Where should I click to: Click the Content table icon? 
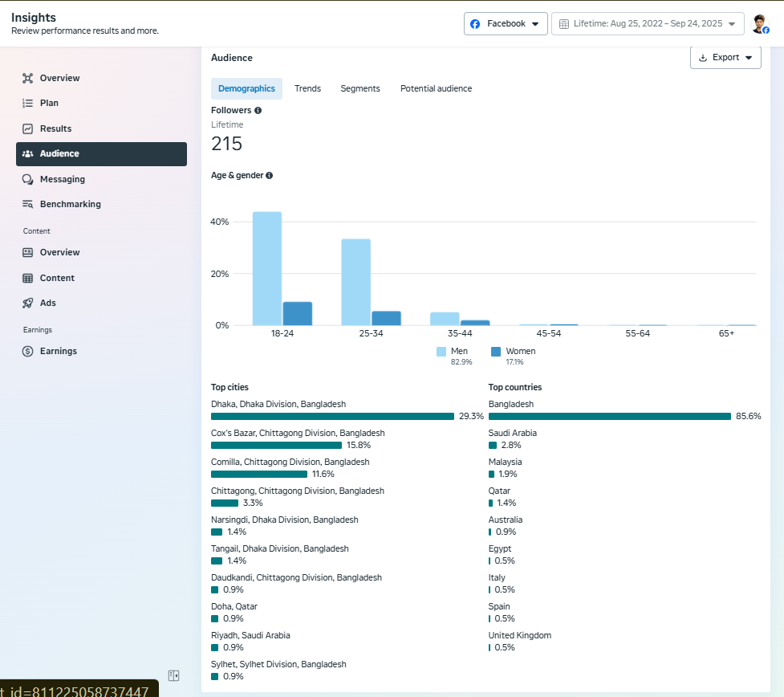point(28,278)
